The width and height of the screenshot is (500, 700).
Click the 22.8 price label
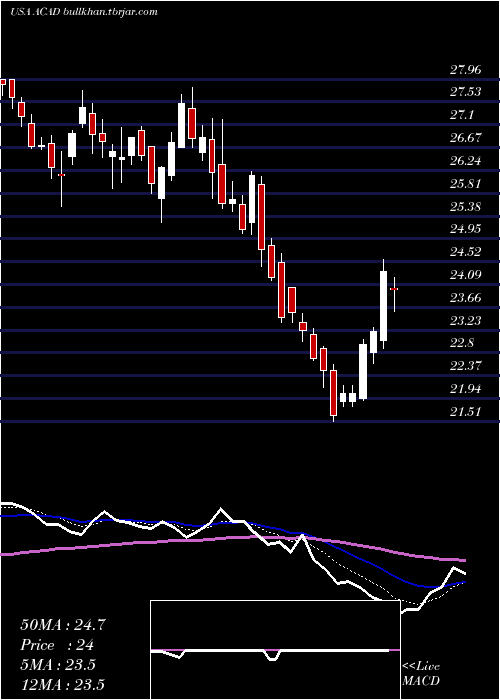462,343
